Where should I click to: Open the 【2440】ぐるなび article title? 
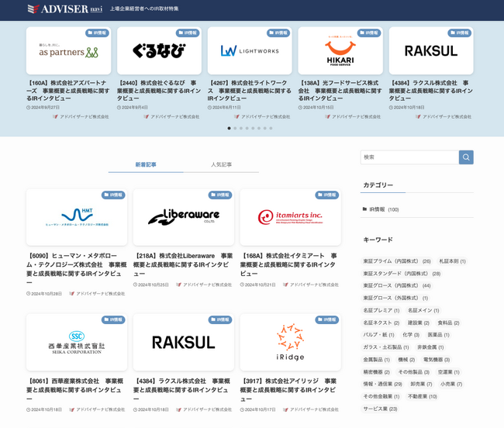(x=159, y=91)
